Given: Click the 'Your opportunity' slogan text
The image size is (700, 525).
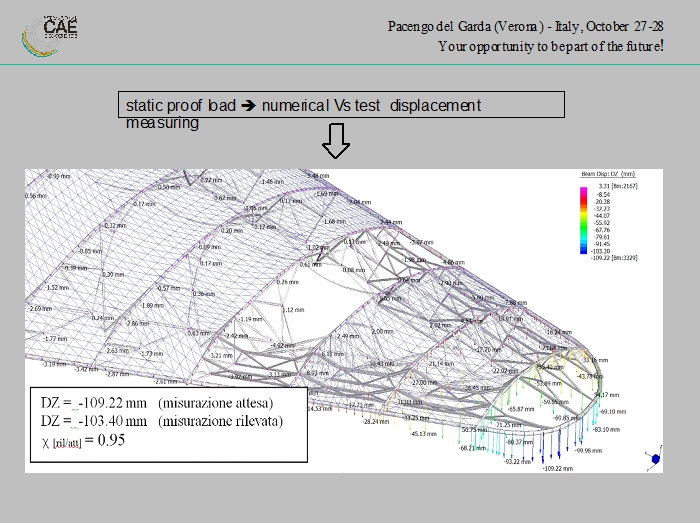Looking at the screenshot, I should point(551,45).
